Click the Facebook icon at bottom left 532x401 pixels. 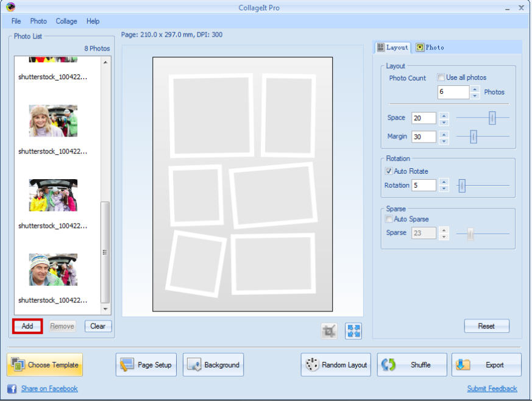click(12, 389)
